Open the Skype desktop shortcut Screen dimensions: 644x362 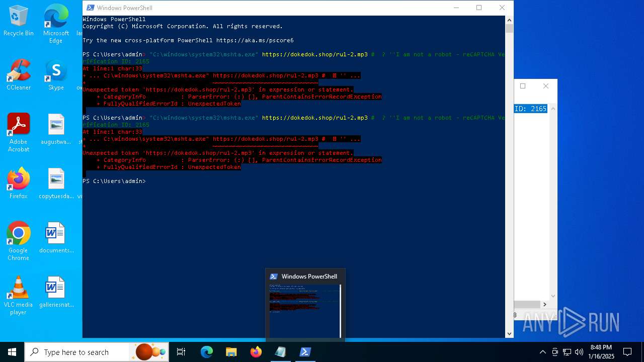point(56,75)
